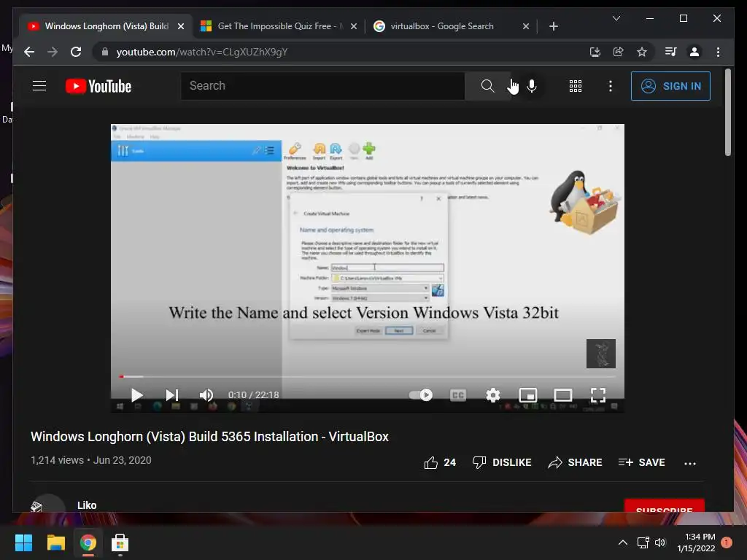This screenshot has height=560, width=747.
Task: Click the install app icon in address bar
Action: [x=595, y=52]
